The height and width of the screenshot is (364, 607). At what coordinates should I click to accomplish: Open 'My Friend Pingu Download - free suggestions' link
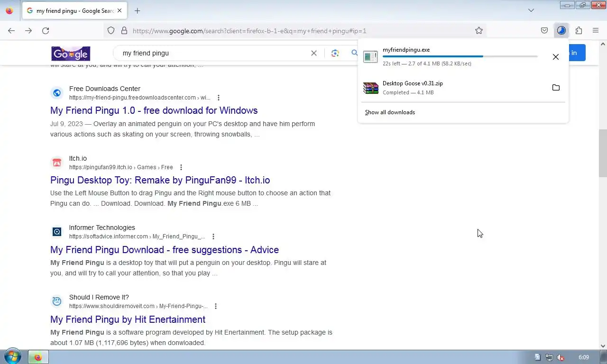pos(165,250)
